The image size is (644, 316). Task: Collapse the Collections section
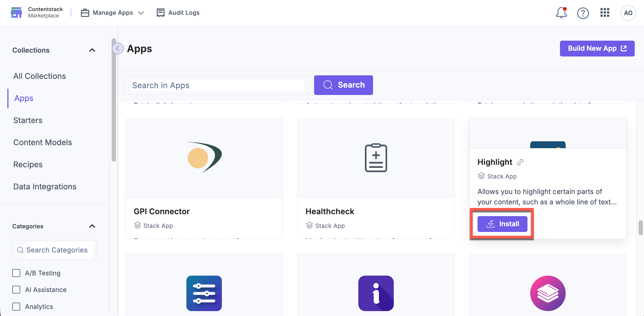92,50
